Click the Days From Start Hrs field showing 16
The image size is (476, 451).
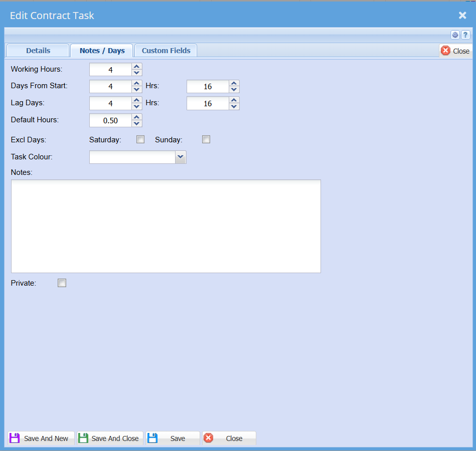208,86
